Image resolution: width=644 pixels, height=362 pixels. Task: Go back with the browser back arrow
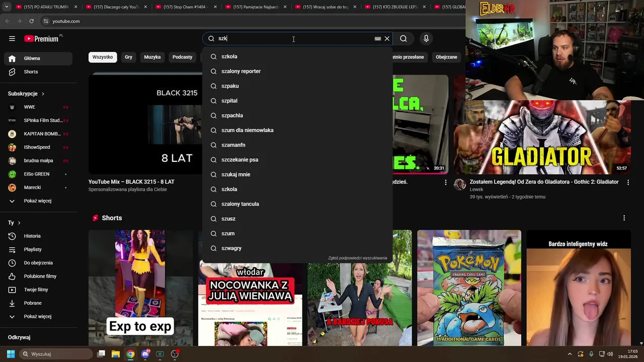pyautogui.click(x=7, y=21)
